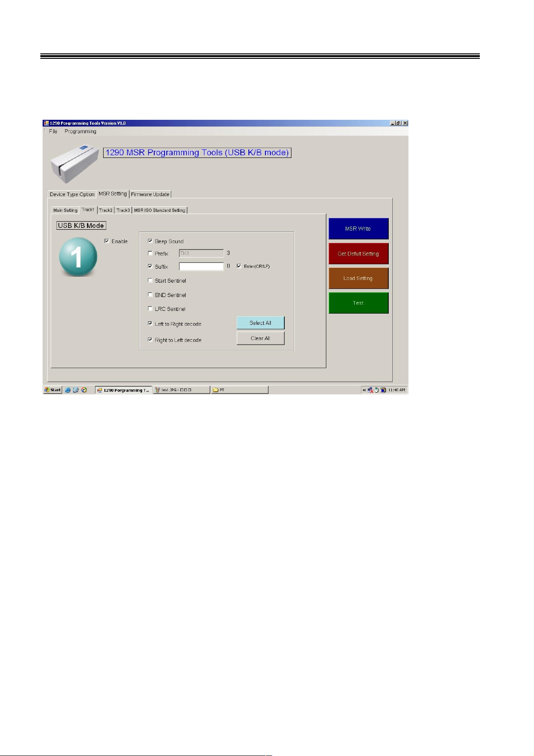Expand hidden system tray icons
The height and width of the screenshot is (756, 534).
coord(364,390)
